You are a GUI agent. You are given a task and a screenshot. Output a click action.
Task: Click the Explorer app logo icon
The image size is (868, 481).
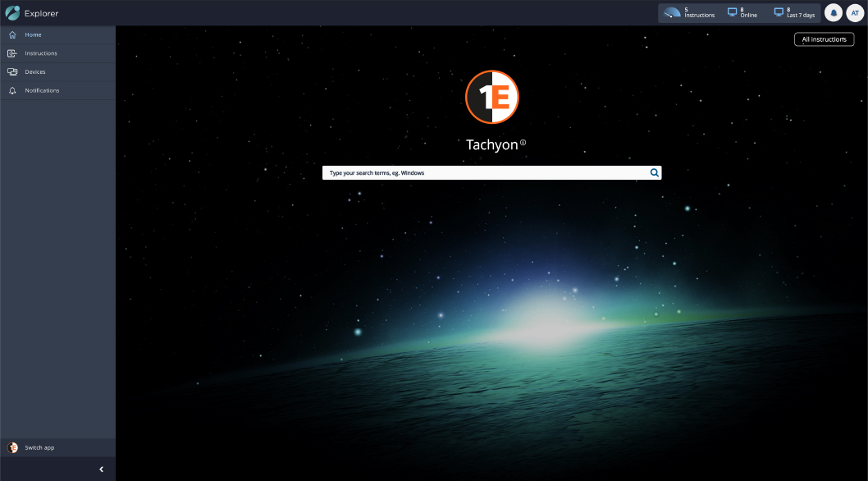pyautogui.click(x=13, y=13)
